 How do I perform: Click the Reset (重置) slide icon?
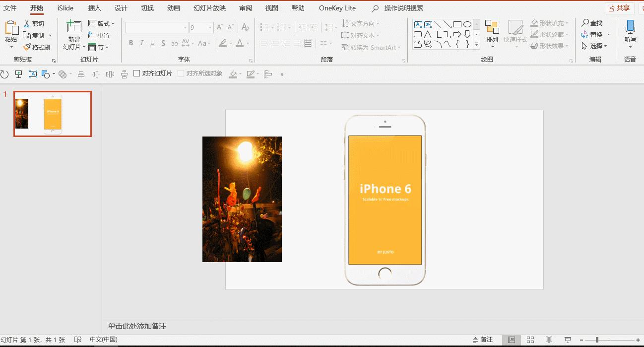point(92,35)
